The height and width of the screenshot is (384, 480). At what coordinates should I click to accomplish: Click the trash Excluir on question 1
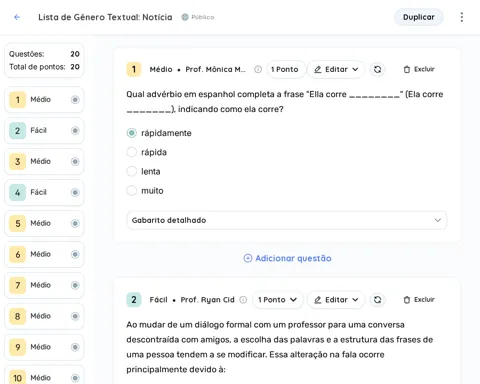(x=419, y=69)
